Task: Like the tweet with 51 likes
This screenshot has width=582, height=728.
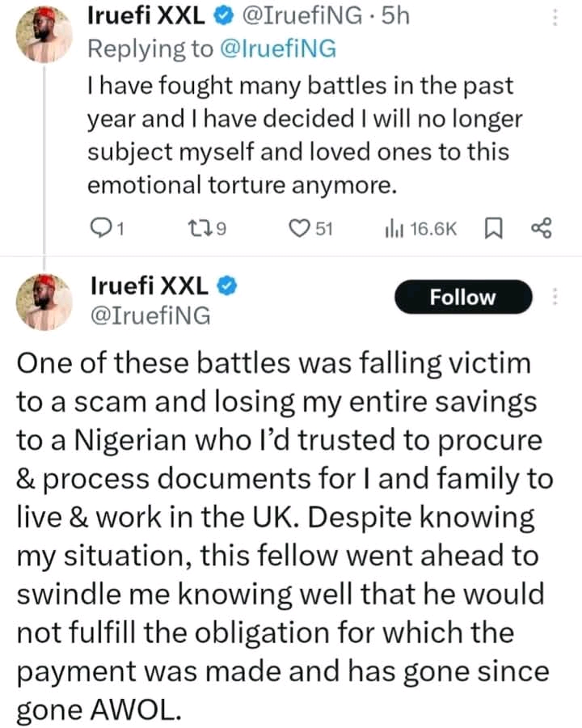Action: pos(301,230)
